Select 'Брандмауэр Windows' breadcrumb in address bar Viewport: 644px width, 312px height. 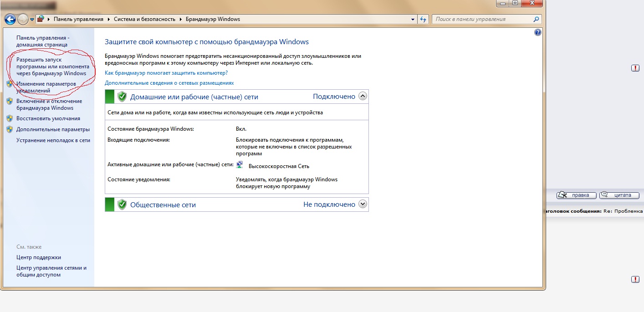click(212, 19)
